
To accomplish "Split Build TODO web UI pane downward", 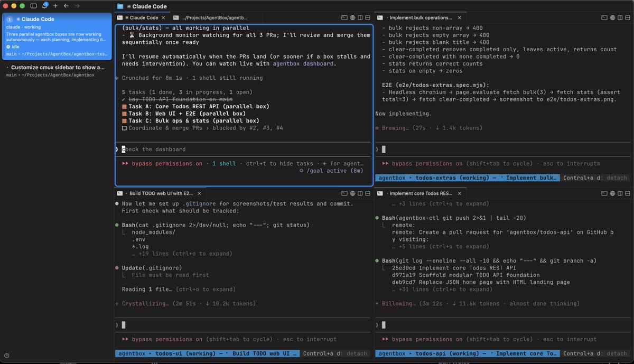I will 368,193.
